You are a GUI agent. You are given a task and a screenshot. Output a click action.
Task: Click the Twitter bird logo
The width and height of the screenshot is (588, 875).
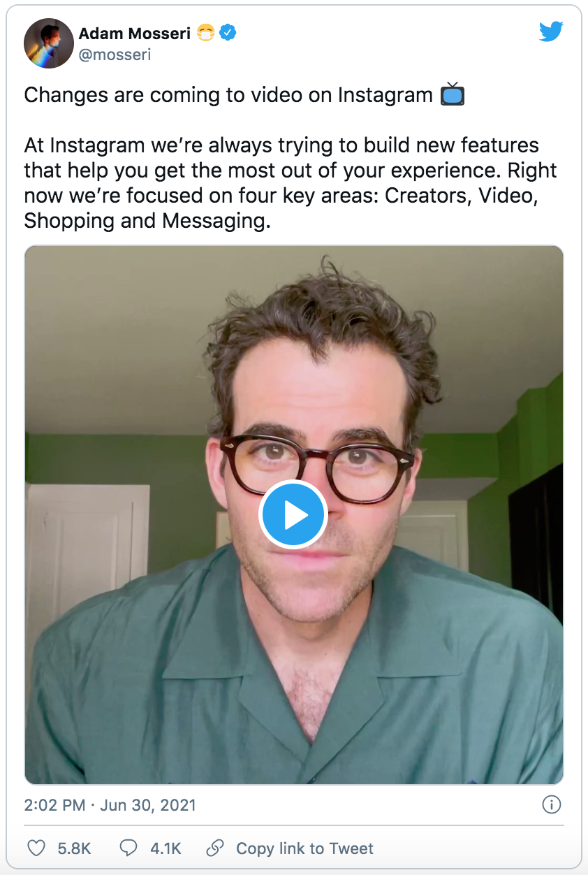tap(551, 31)
